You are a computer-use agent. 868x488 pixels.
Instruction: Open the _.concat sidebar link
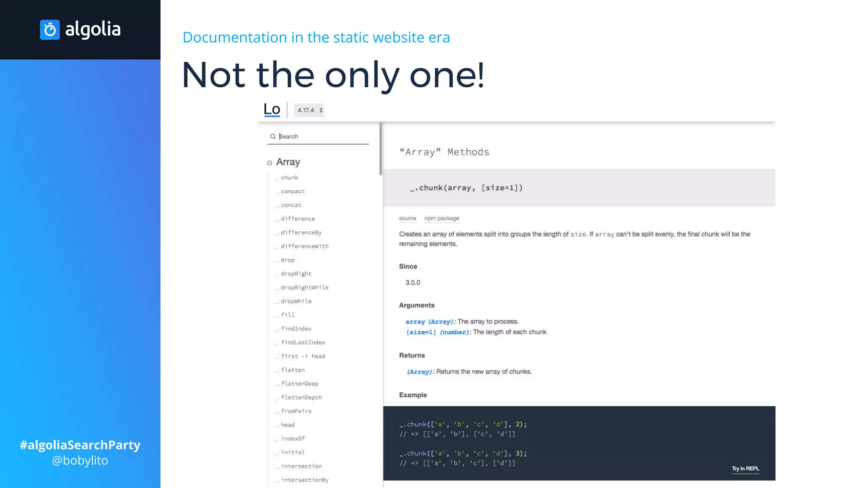pyautogui.click(x=288, y=205)
